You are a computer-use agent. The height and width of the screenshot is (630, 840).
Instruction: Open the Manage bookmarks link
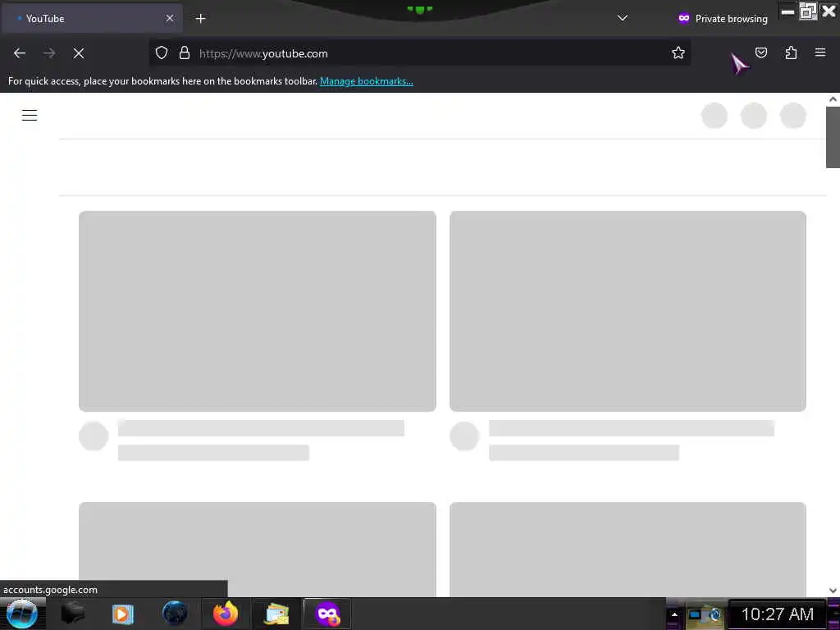click(367, 81)
